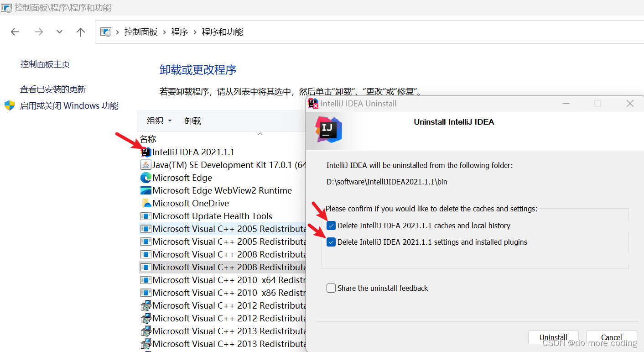Click 卸载 in the toolbar
The height and width of the screenshot is (352, 644).
pos(193,121)
